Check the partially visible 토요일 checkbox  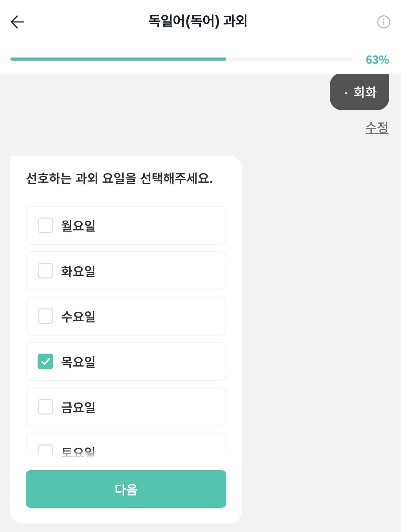click(45, 451)
